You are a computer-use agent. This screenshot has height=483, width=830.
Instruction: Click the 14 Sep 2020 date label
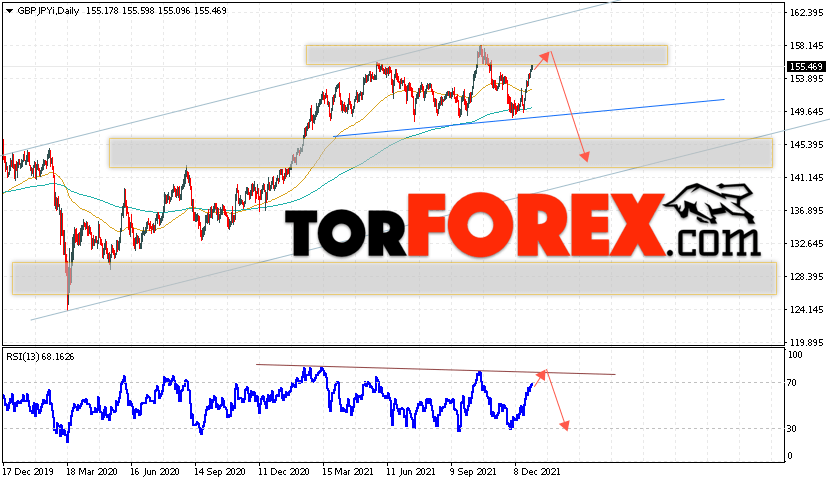pyautogui.click(x=220, y=471)
